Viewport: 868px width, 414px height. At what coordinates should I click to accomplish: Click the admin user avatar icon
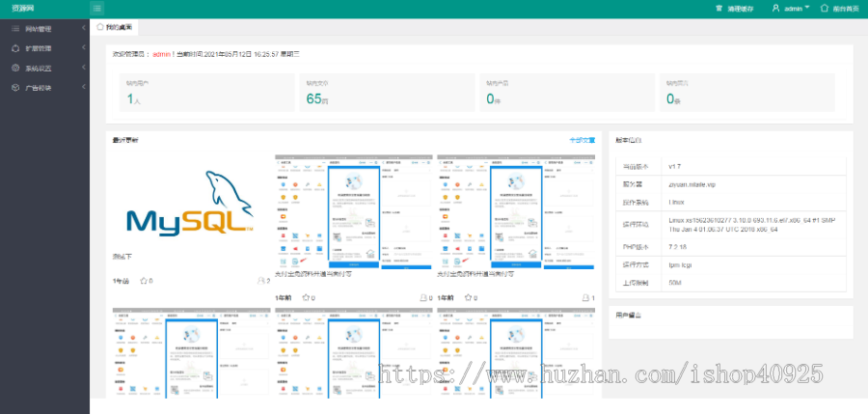(x=775, y=9)
